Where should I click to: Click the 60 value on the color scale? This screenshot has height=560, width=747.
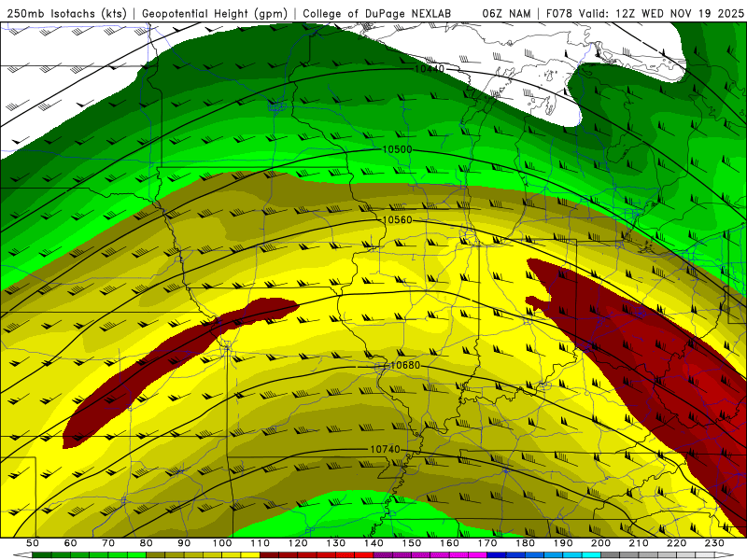click(x=70, y=543)
